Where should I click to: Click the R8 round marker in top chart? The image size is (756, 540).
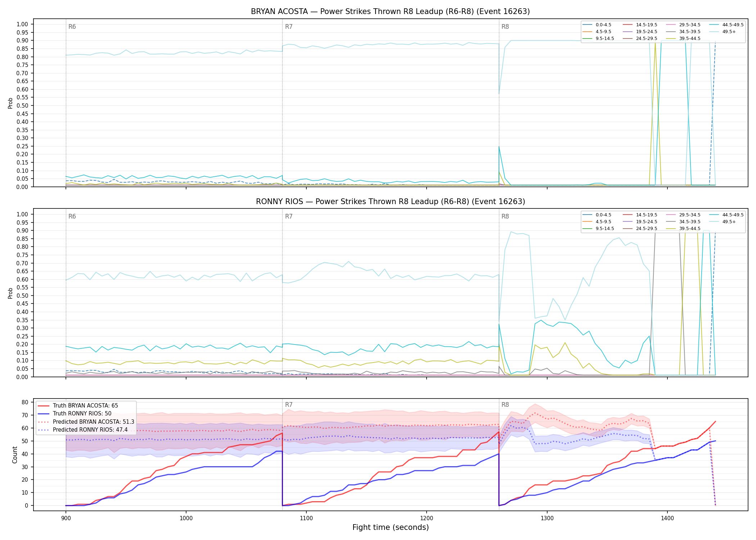pyautogui.click(x=505, y=27)
